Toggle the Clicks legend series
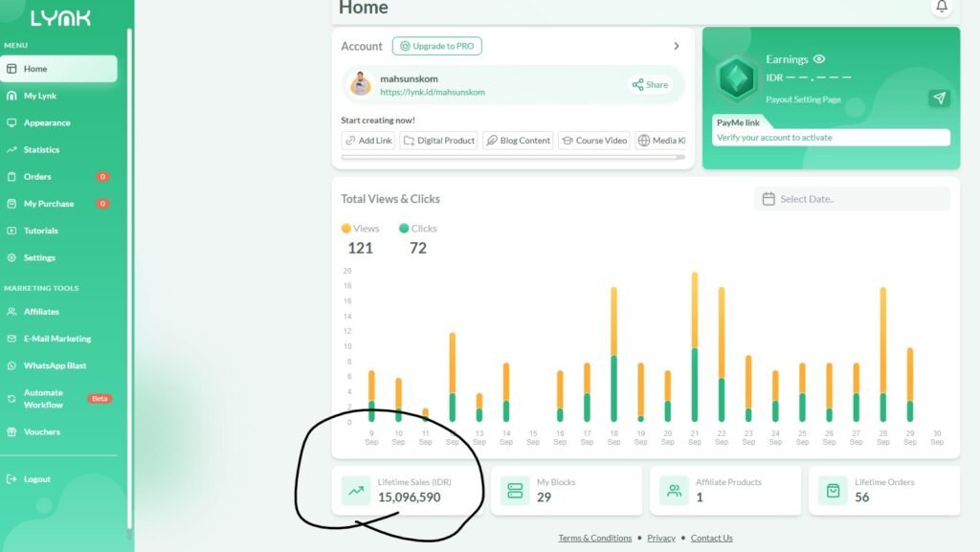 point(417,229)
